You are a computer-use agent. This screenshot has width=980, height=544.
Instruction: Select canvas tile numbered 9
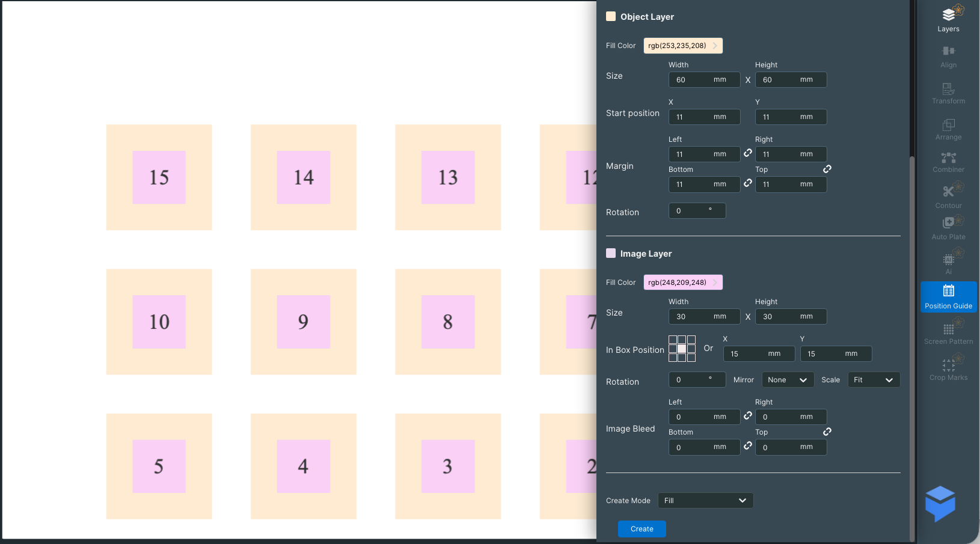[x=304, y=322]
